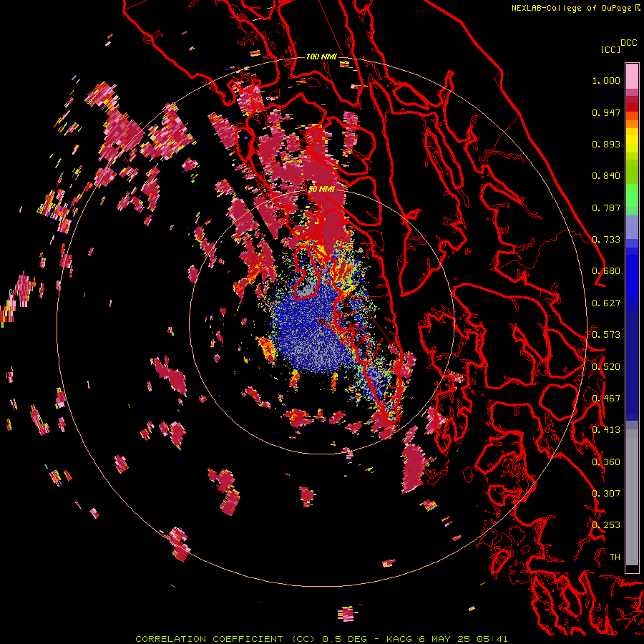
Task: Click the 0.680 scale value
Action: point(606,271)
